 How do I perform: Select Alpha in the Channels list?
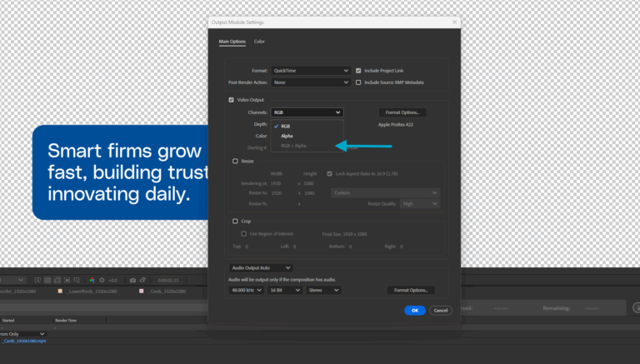click(307, 136)
